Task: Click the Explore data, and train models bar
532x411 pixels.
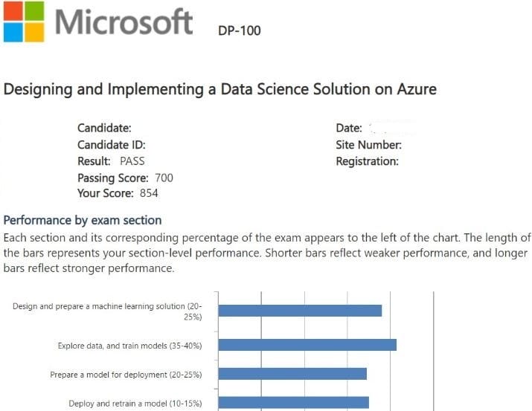Action: coord(307,345)
